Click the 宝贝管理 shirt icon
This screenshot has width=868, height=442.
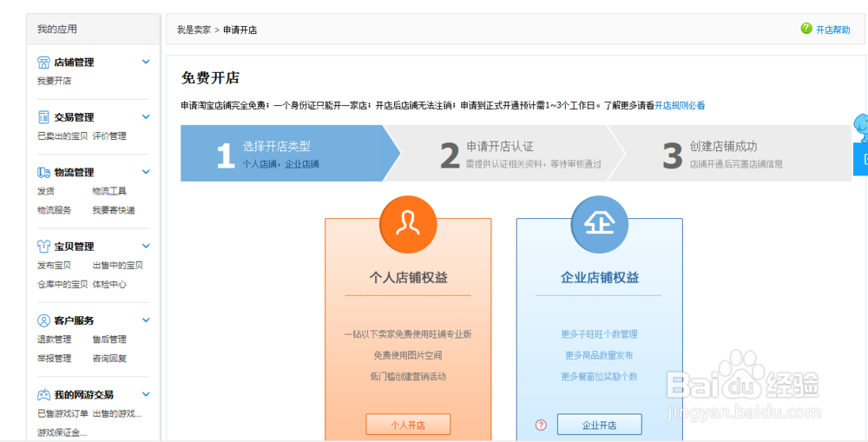pyautogui.click(x=43, y=246)
